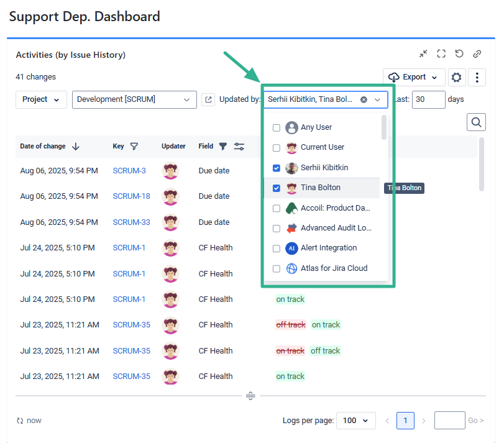
Task: Click the refresh gadget icon
Action: pyautogui.click(x=459, y=54)
